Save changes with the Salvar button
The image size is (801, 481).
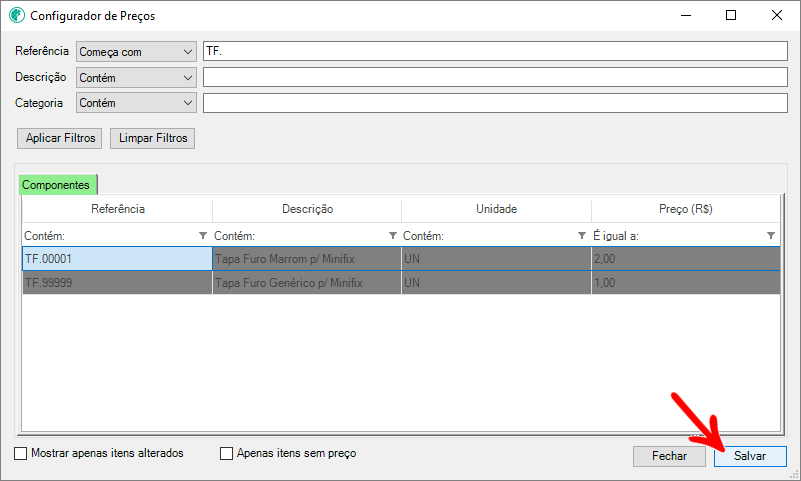(x=750, y=455)
